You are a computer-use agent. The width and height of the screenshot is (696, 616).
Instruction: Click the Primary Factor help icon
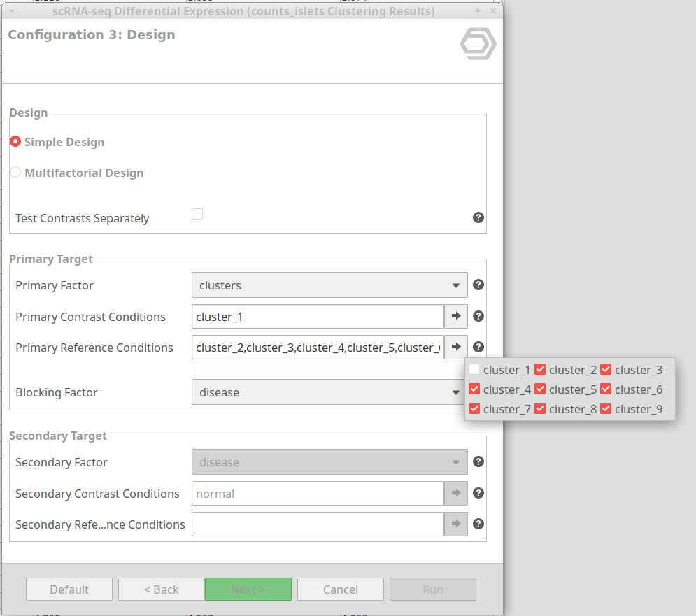click(x=478, y=285)
